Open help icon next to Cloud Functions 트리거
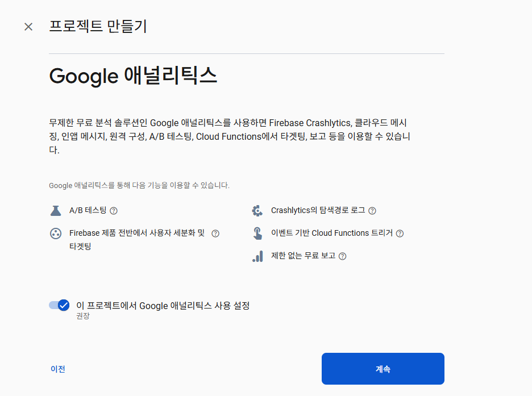The image size is (532, 396). (400, 234)
